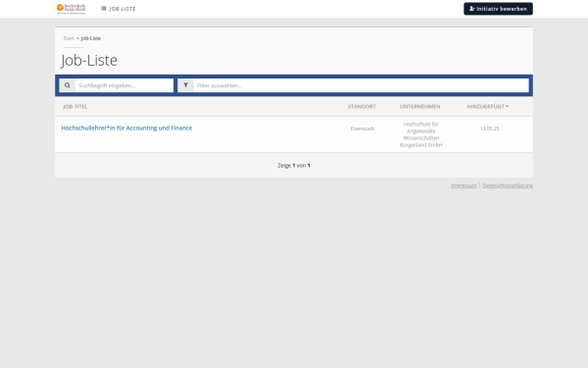This screenshot has width=588, height=368.
Task: Click the 13.05.25 date cell
Action: click(x=489, y=129)
